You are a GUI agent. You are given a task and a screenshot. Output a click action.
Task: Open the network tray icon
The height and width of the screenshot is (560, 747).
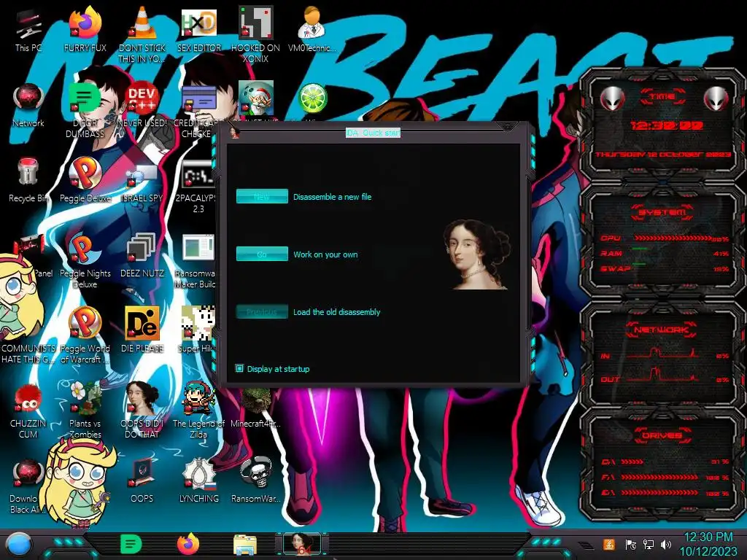click(649, 544)
